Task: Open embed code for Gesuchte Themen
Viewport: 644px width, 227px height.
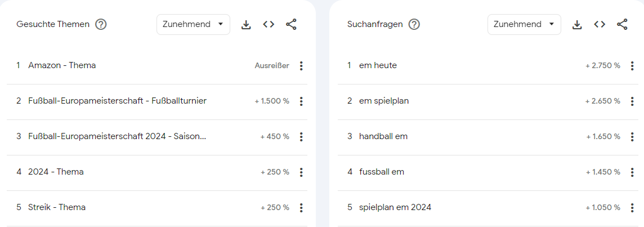Action: [269, 25]
